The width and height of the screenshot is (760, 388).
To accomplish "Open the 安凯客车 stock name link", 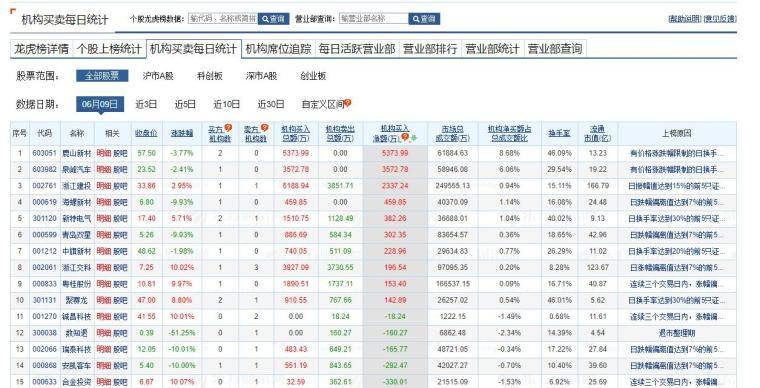I will (x=77, y=366).
